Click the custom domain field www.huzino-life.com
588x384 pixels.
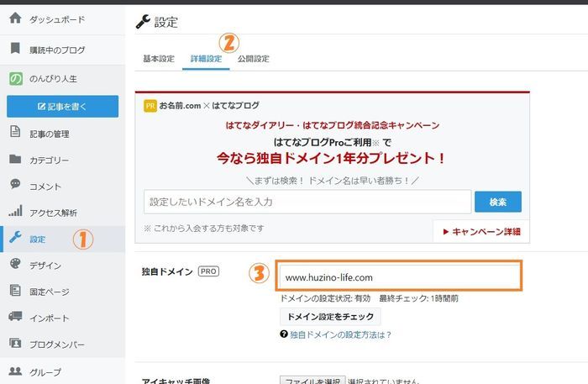click(399, 277)
